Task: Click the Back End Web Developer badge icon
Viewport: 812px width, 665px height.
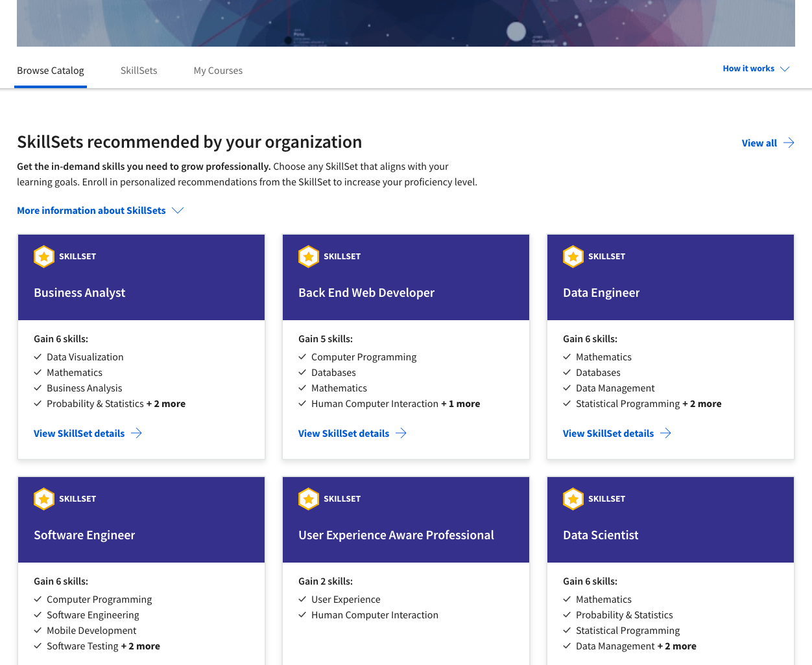Action: [308, 256]
